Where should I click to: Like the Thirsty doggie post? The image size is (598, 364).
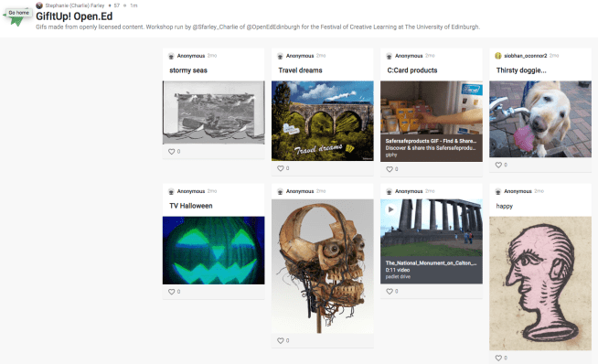[498, 165]
